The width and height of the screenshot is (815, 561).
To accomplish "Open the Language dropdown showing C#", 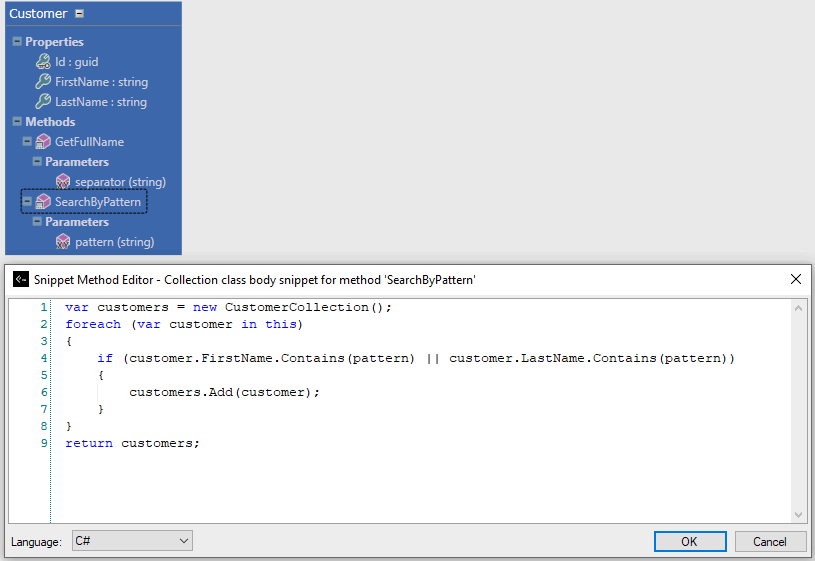I will [132, 541].
